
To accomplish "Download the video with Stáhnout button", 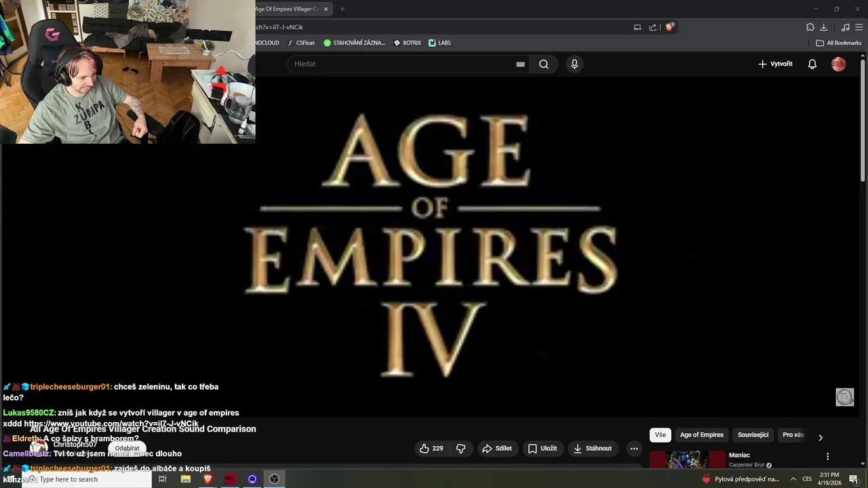I will coord(593,449).
